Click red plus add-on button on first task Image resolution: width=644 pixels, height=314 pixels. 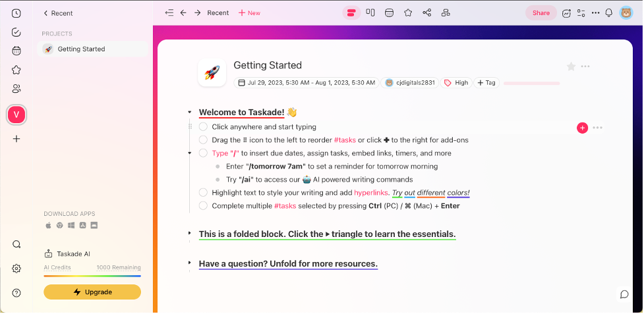pyautogui.click(x=582, y=128)
